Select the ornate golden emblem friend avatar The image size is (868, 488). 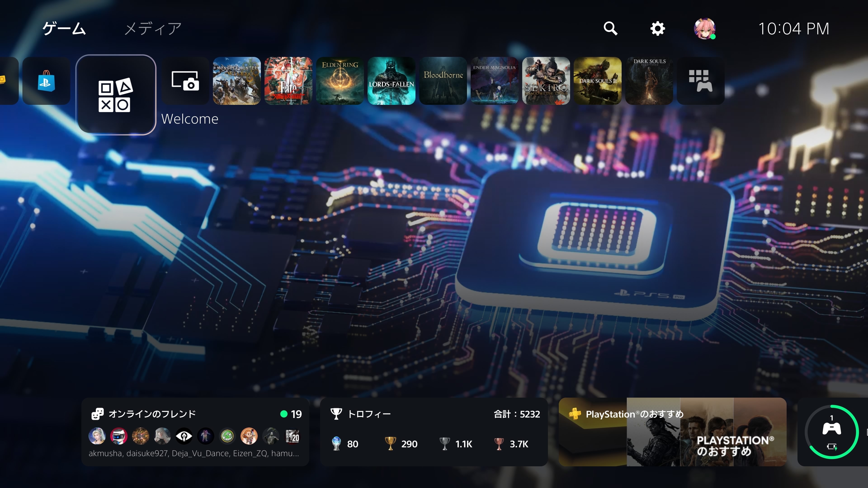pos(141,436)
